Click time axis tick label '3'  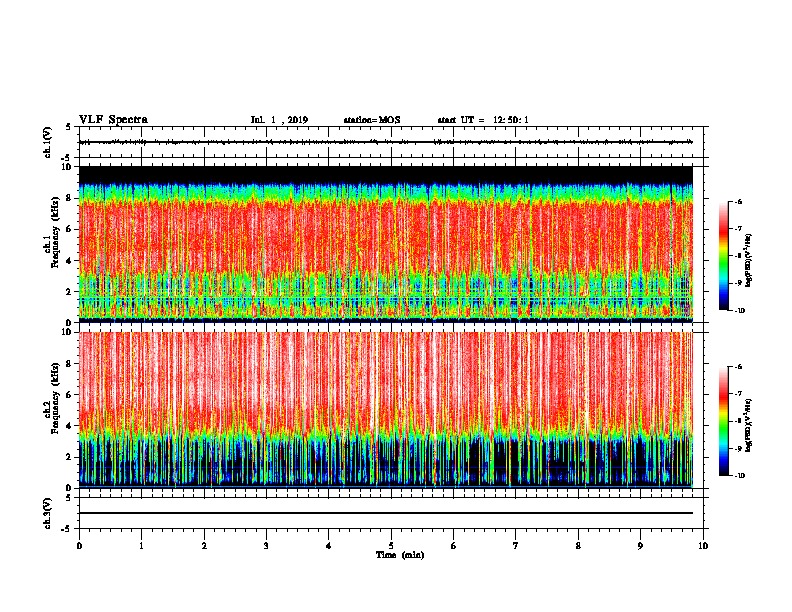point(266,546)
